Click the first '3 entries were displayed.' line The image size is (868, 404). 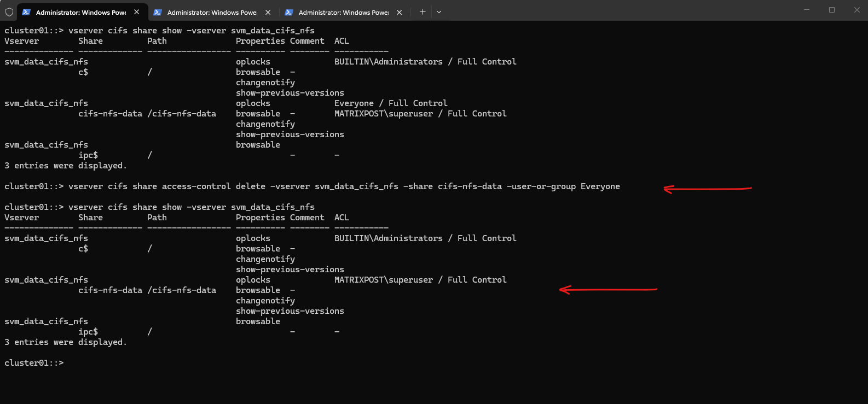pyautogui.click(x=66, y=166)
